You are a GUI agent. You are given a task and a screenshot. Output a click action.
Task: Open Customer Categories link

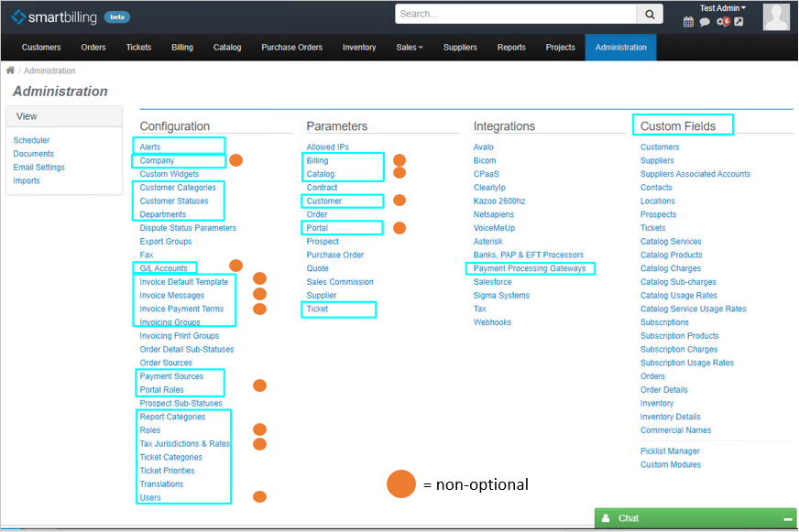178,188
